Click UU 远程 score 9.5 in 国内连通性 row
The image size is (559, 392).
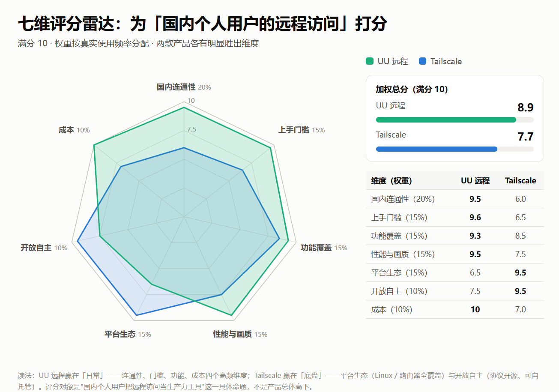tap(475, 199)
